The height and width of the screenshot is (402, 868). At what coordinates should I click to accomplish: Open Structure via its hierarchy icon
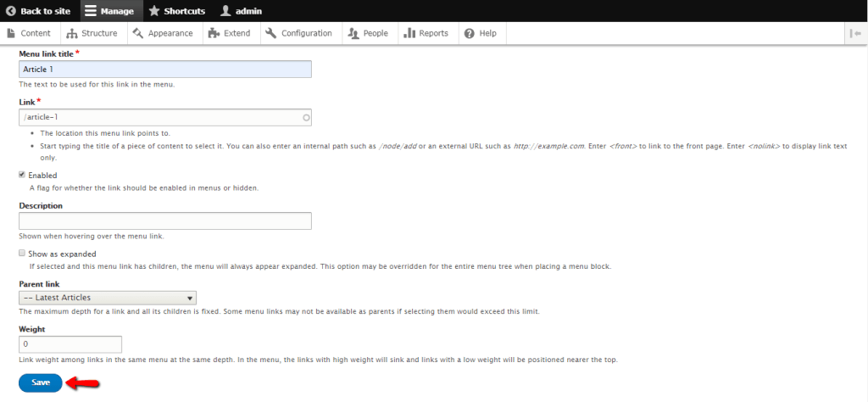coord(71,34)
